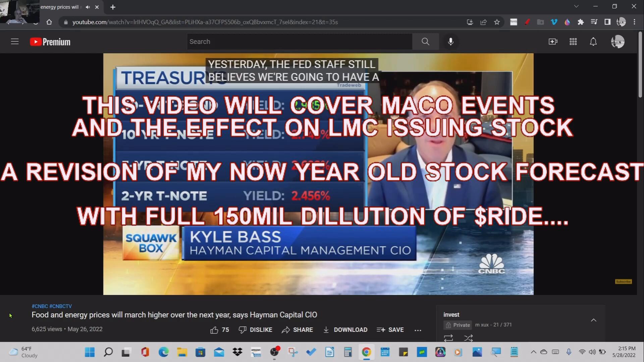The height and width of the screenshot is (362, 644).
Task: Bookmark page with star icon
Action: tap(497, 22)
